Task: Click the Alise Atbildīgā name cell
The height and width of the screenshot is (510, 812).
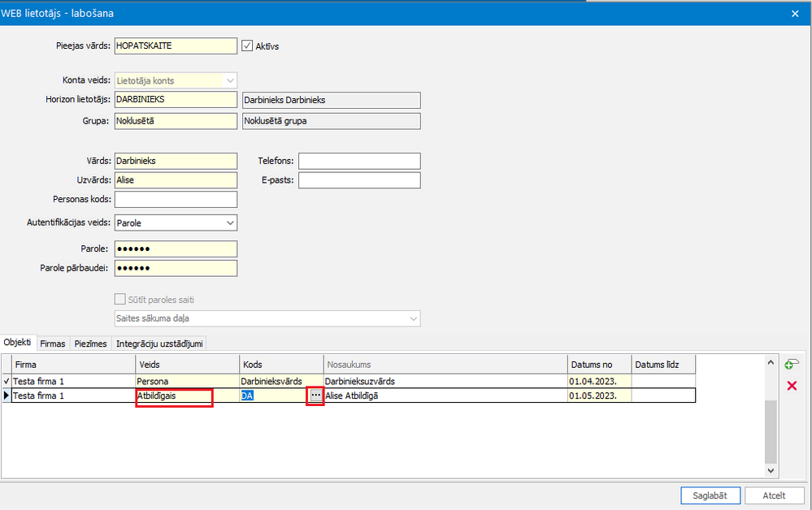Action: [x=445, y=395]
